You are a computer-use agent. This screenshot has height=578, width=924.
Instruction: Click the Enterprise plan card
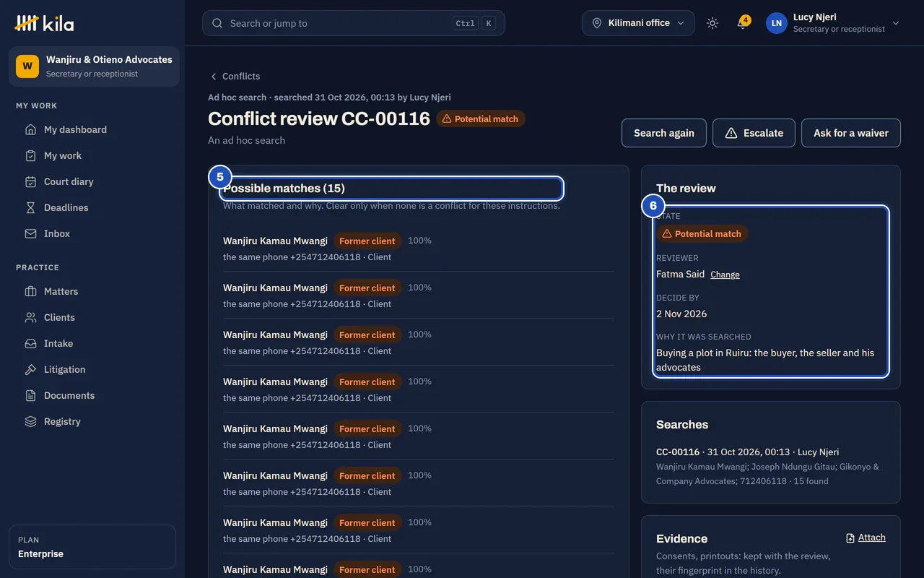pyautogui.click(x=92, y=547)
